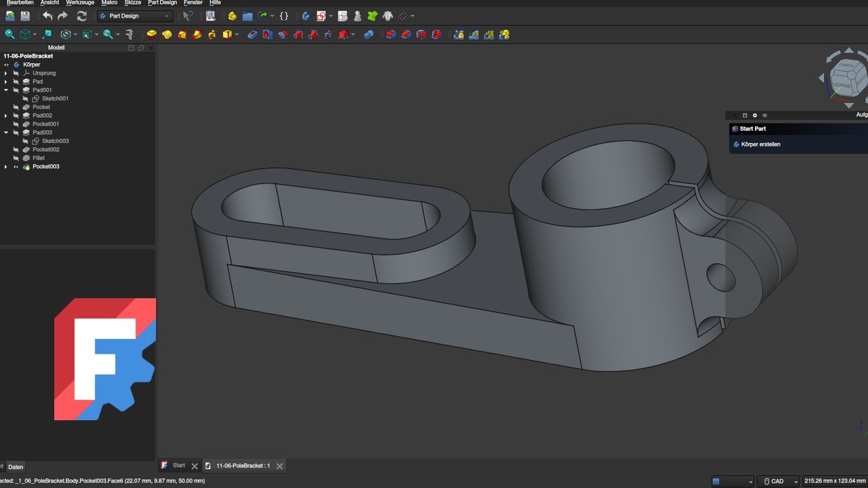Viewport: 868px width, 488px height.
Task: Select the yellow Additive helix icon
Action: click(x=212, y=34)
